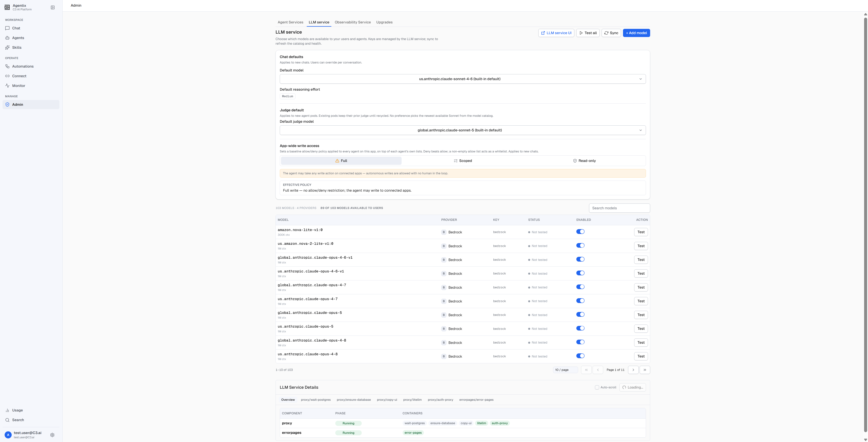Screen dimensions: 868x442
Task: Open Skills in the sidebar
Action: pos(31,48)
